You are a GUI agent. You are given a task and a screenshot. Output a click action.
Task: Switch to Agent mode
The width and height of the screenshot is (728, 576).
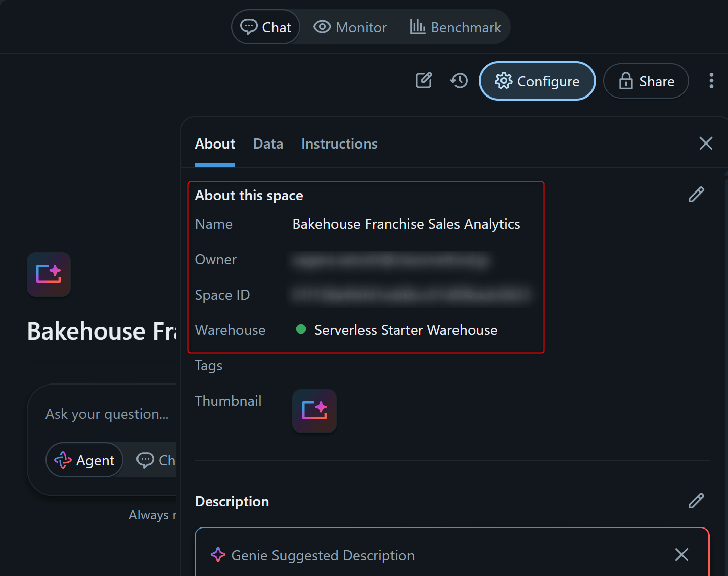[x=85, y=460]
